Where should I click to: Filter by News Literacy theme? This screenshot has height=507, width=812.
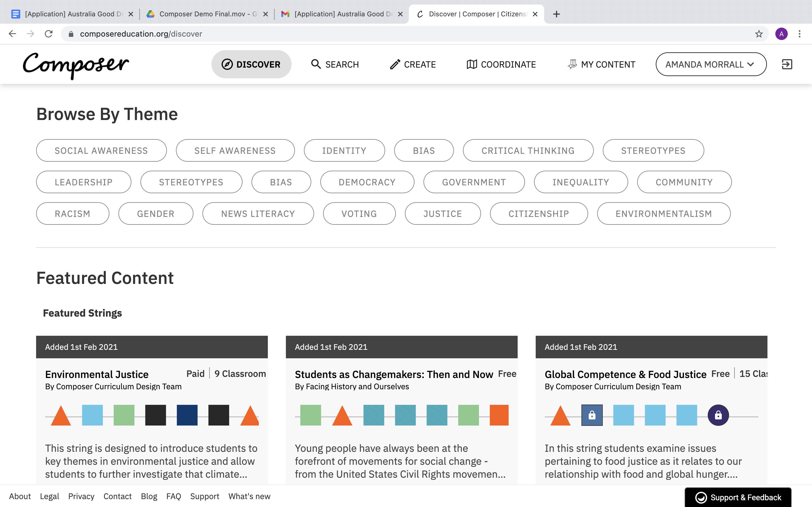(x=258, y=214)
